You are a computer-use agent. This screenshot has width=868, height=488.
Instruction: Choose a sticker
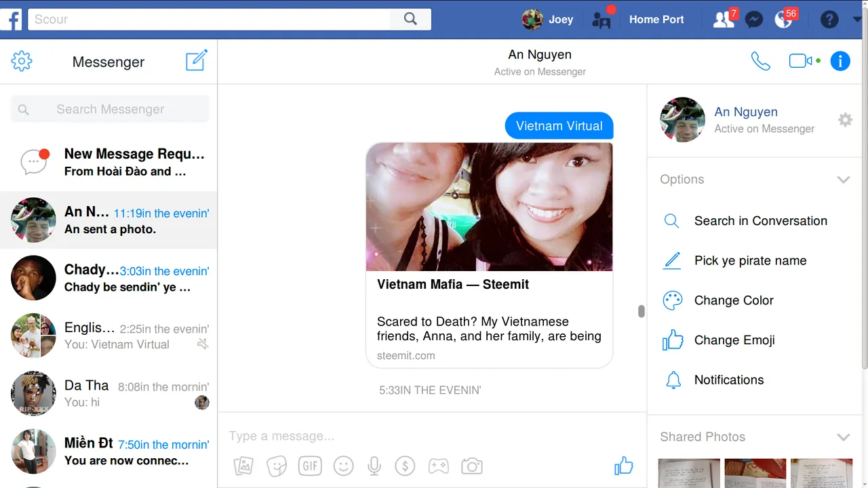(x=276, y=466)
